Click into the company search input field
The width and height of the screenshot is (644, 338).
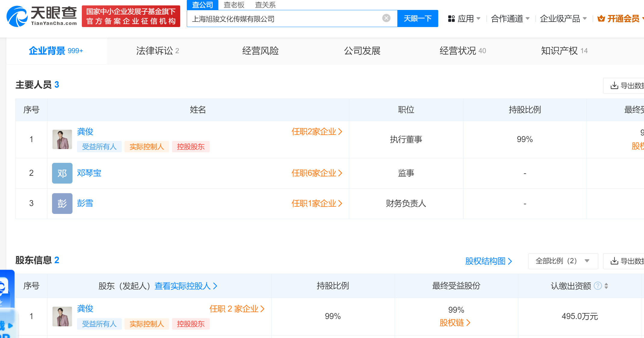(x=286, y=18)
